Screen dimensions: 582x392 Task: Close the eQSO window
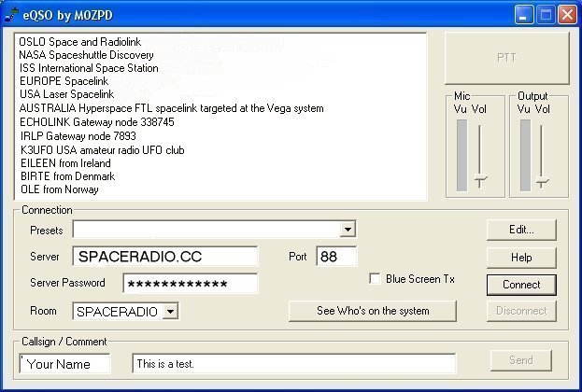coord(567,14)
